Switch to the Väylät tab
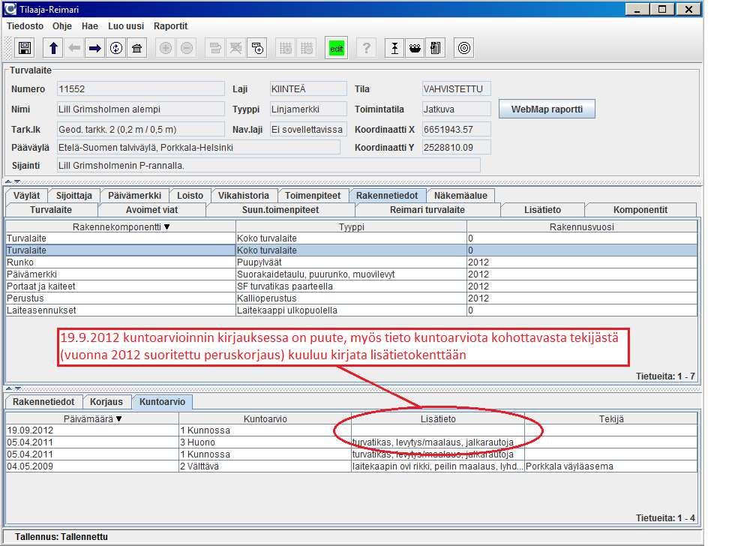Viewport: 756px width, 546px height. (26, 195)
